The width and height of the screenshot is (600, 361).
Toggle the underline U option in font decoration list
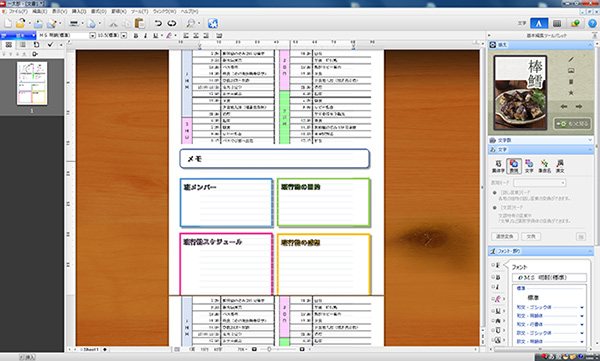pyautogui.click(x=497, y=311)
